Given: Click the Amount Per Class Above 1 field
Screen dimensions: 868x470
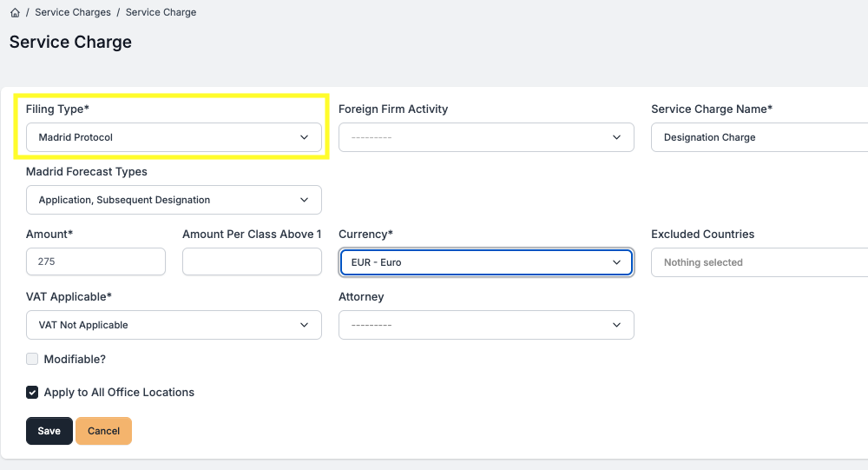Looking at the screenshot, I should click(x=252, y=262).
